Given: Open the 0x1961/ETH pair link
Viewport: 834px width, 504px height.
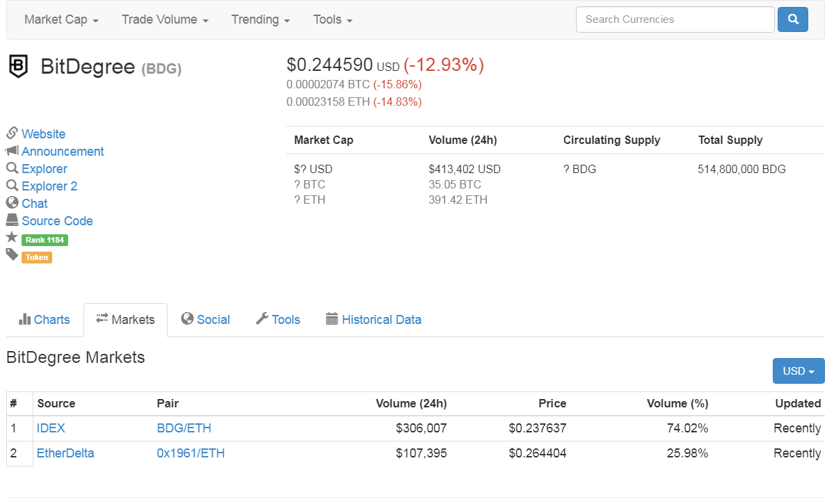Looking at the screenshot, I should click(x=191, y=453).
